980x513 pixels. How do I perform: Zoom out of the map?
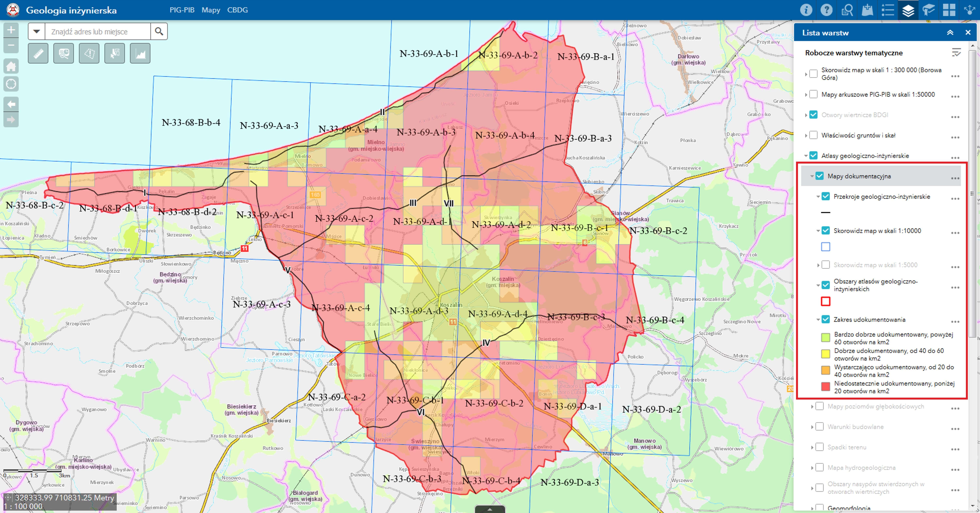click(x=11, y=46)
